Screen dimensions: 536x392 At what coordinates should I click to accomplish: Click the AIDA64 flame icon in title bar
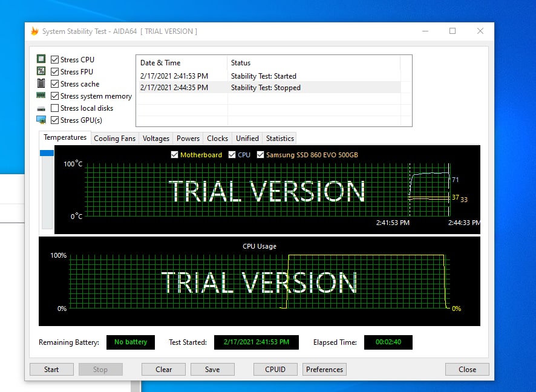pos(34,31)
